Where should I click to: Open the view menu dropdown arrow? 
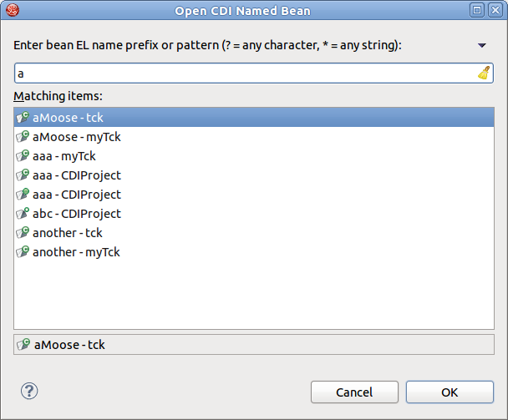[481, 45]
